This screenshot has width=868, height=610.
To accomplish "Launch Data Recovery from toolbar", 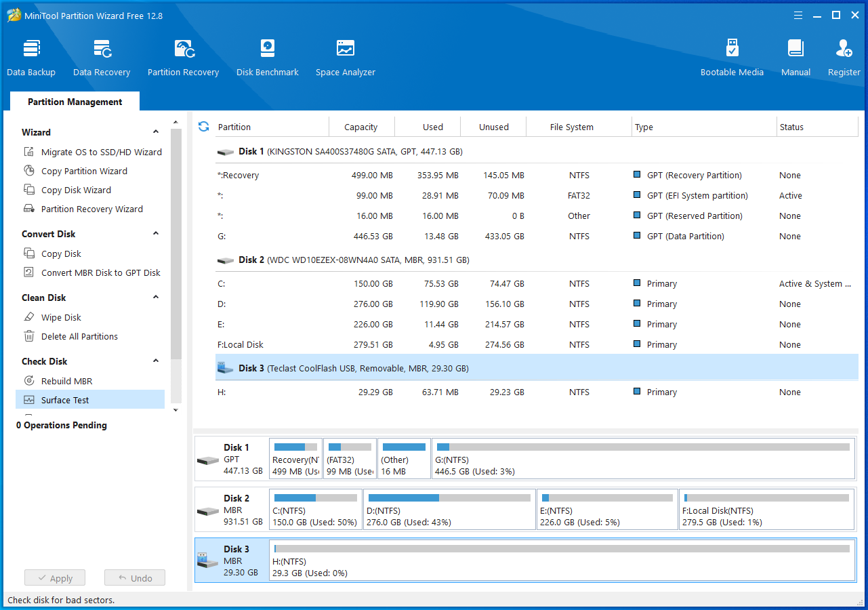I will [102, 58].
